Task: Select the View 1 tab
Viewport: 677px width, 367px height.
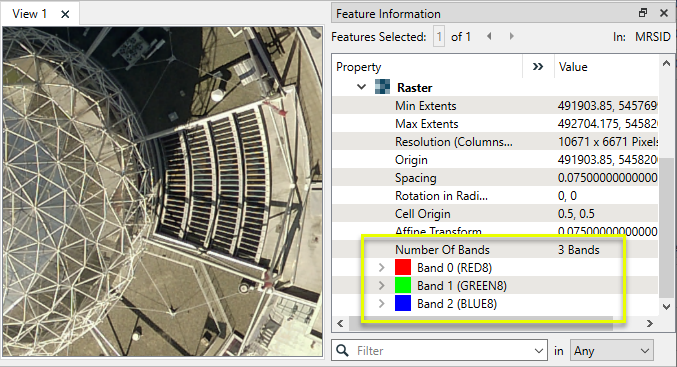Action: [x=29, y=14]
